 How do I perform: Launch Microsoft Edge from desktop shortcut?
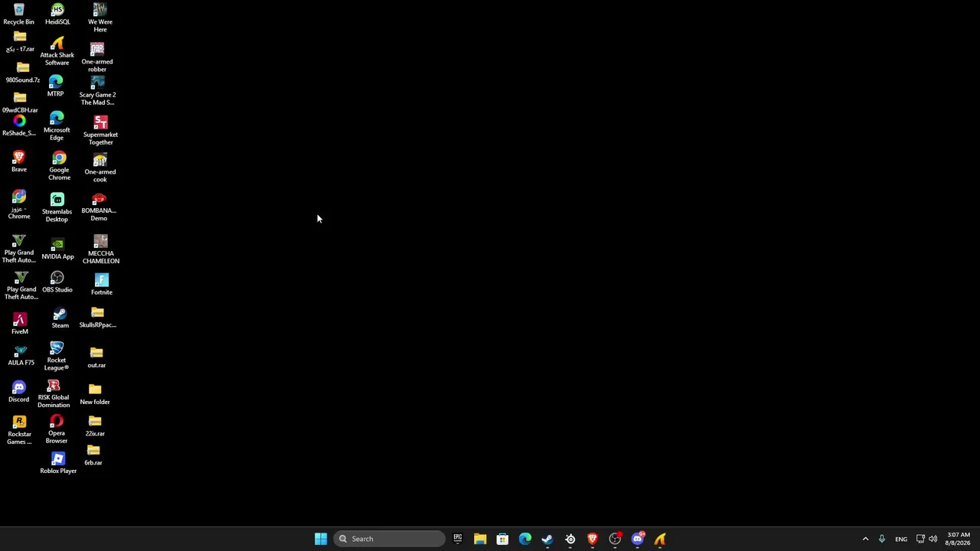point(57,126)
